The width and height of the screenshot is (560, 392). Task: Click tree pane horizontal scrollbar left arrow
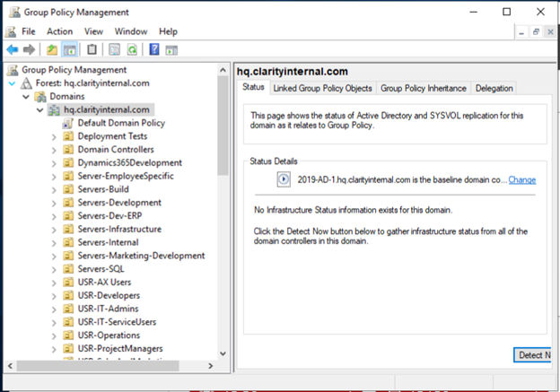pos(10,366)
